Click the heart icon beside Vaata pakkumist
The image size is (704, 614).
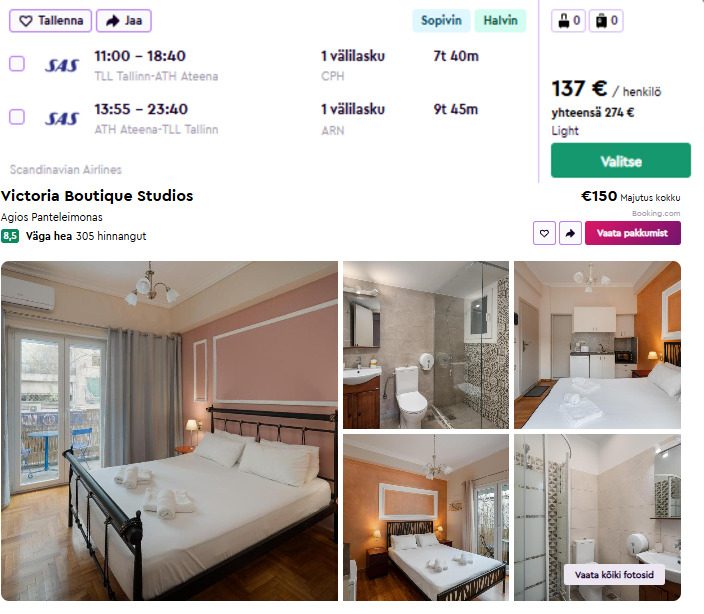pyautogui.click(x=544, y=233)
